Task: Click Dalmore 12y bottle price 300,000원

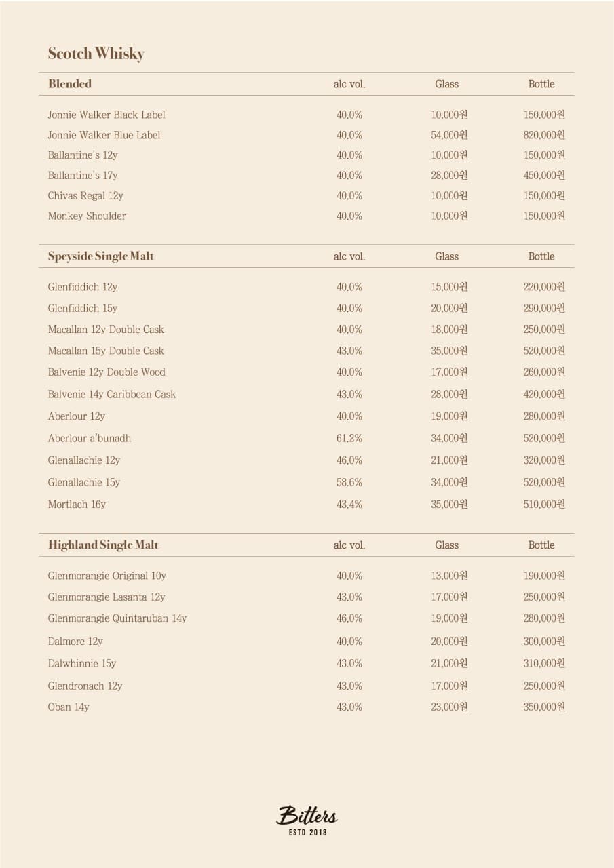Action: click(544, 642)
